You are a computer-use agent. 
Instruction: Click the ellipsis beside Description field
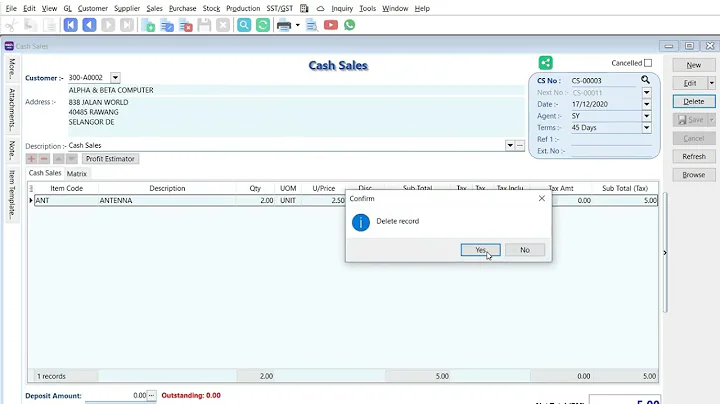pyautogui.click(x=520, y=146)
